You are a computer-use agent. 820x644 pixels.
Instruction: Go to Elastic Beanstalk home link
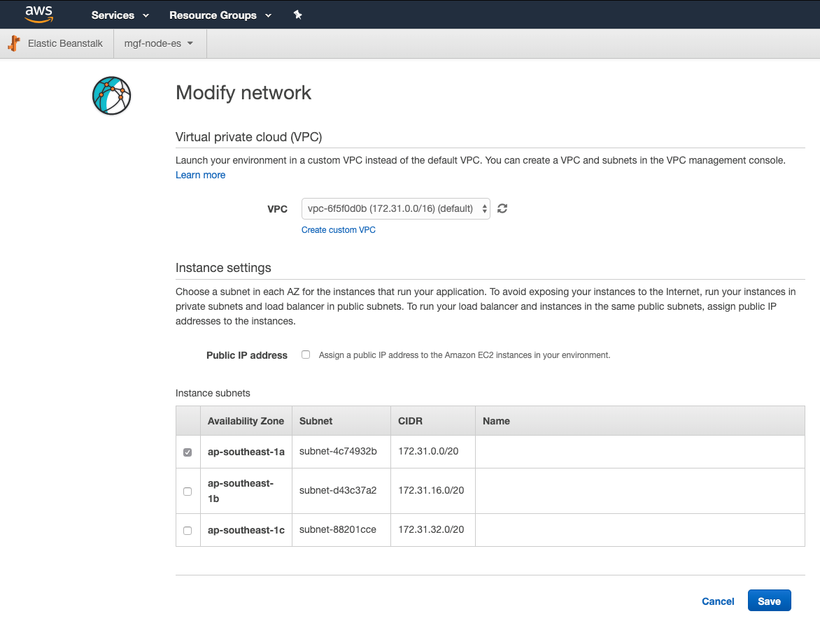click(65, 43)
